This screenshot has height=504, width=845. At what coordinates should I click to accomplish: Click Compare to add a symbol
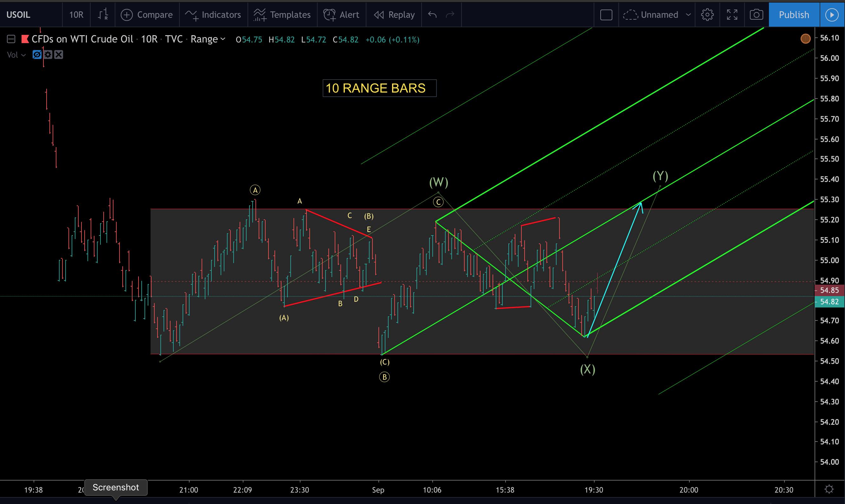[147, 15]
